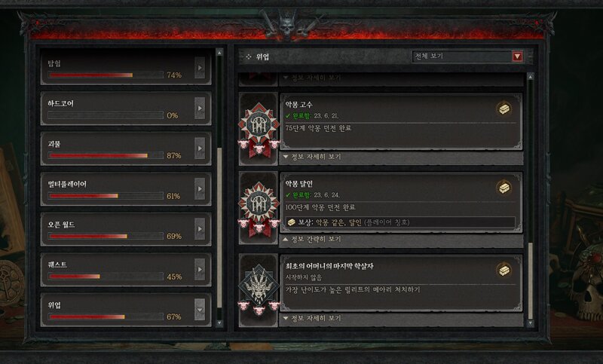Click the 탐험 progress bar
Screen dimensions: 603x364
point(106,75)
